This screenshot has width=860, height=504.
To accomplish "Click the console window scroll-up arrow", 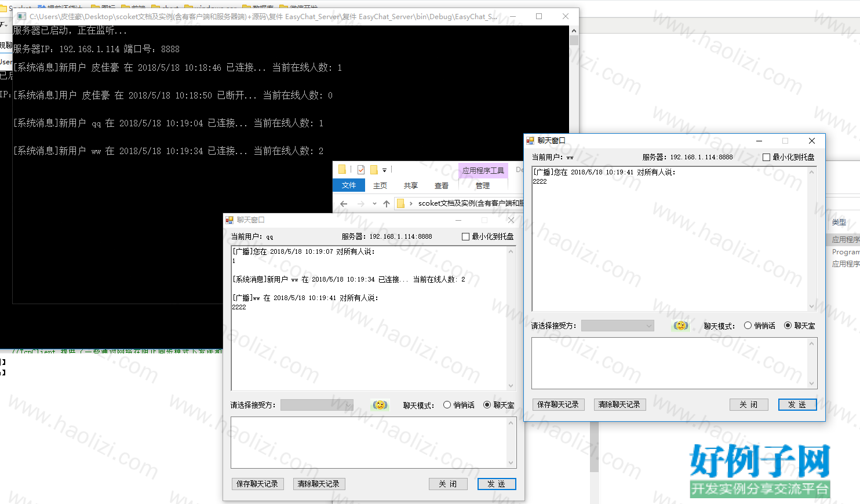I will (x=574, y=31).
